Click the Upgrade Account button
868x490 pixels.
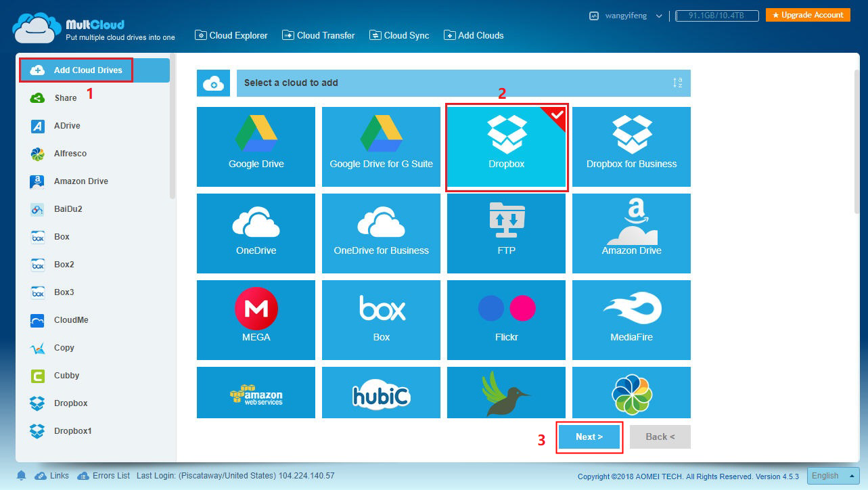808,15
